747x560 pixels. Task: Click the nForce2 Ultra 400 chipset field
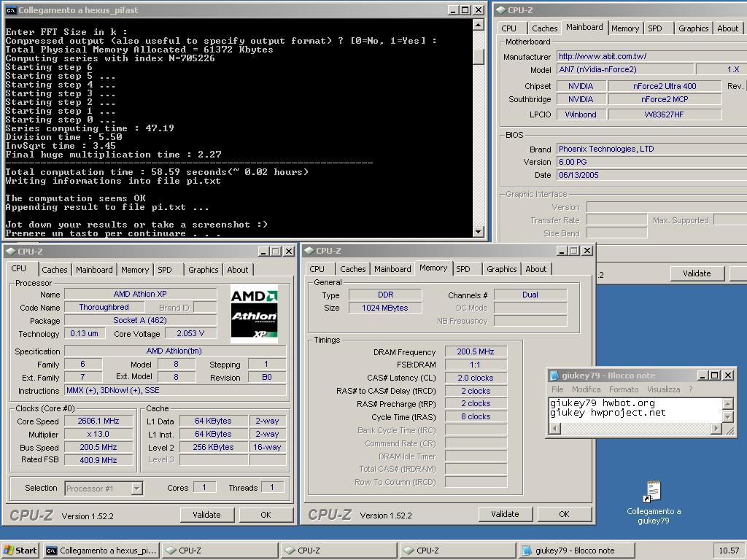[x=665, y=86]
